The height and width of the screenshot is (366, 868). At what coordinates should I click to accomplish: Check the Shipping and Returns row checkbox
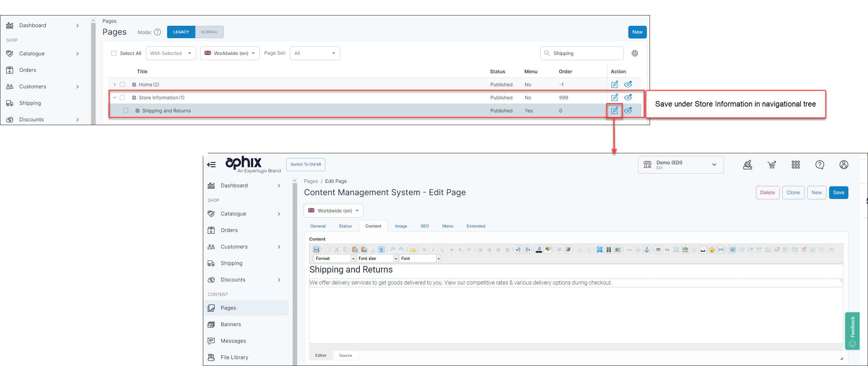(126, 111)
